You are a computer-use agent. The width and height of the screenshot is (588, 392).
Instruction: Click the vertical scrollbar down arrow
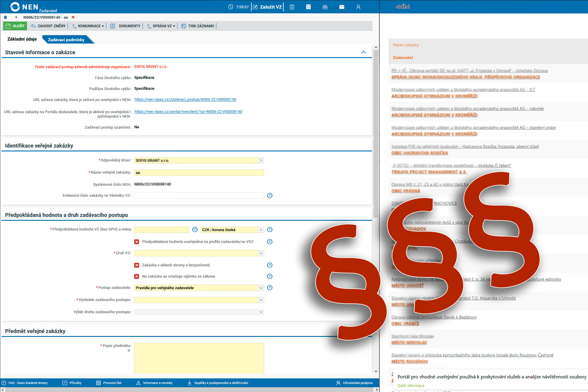coord(376,371)
